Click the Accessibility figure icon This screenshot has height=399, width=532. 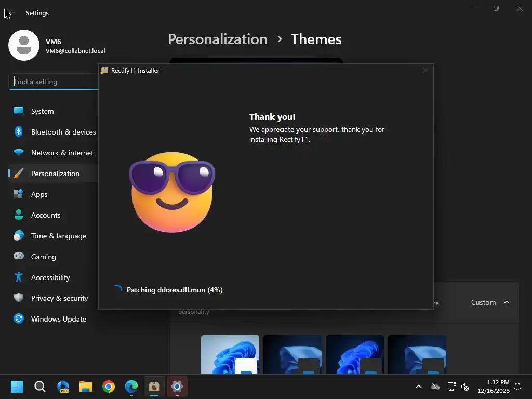[19, 277]
